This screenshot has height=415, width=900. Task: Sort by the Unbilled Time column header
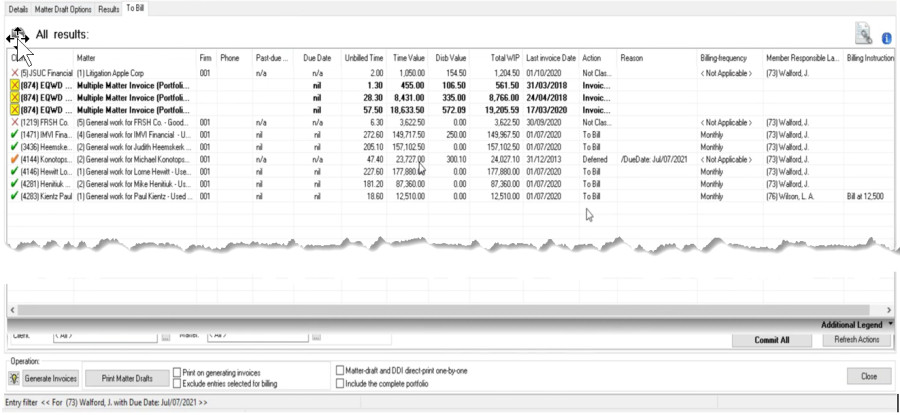click(x=363, y=58)
